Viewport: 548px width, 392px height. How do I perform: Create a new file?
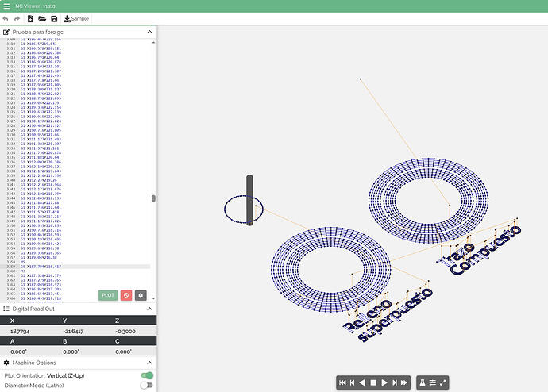[30, 19]
